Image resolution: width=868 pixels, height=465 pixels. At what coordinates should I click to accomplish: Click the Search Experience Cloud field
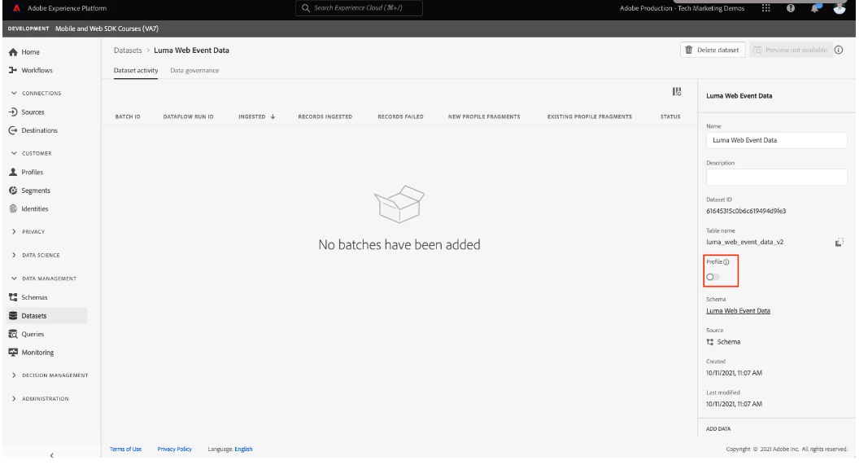coord(359,8)
